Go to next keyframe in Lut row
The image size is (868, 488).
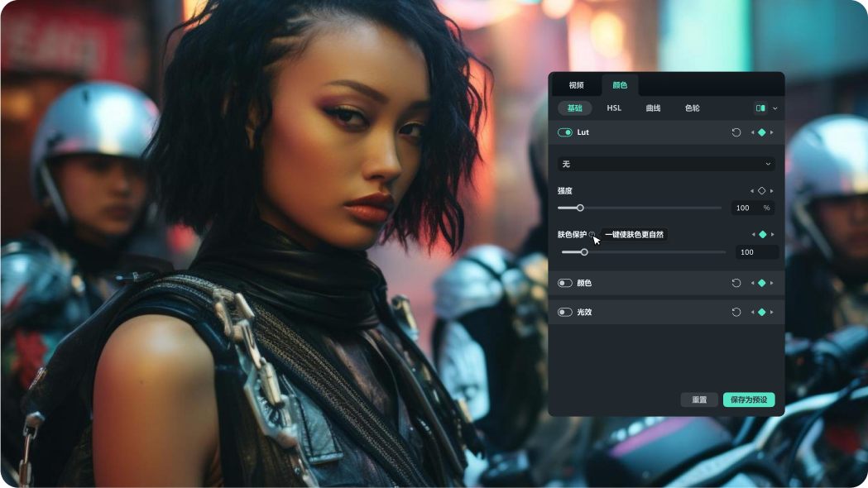click(772, 132)
